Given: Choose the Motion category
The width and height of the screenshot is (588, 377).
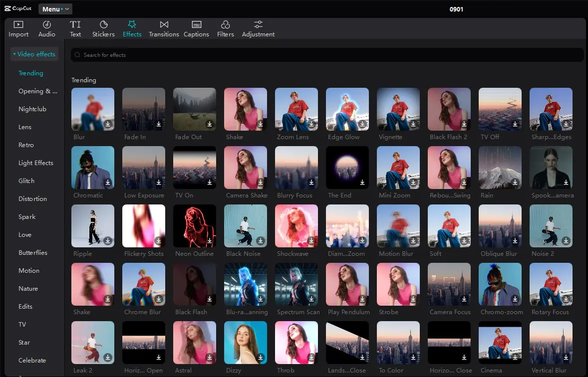Looking at the screenshot, I should coord(29,271).
